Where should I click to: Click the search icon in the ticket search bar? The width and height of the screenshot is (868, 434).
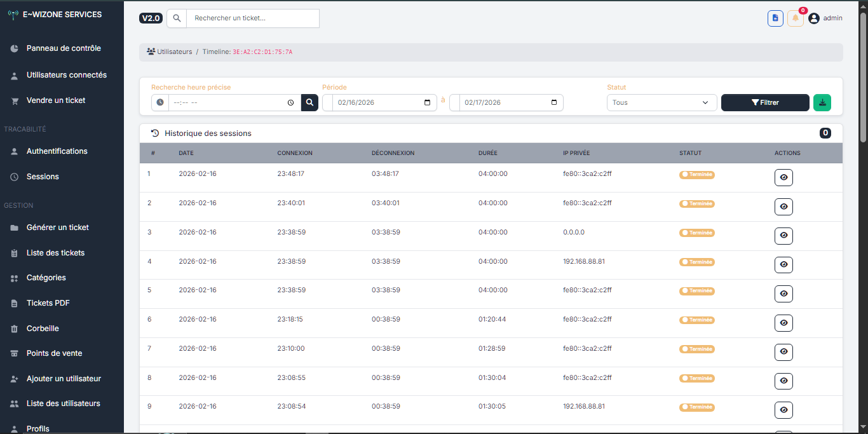pyautogui.click(x=176, y=18)
